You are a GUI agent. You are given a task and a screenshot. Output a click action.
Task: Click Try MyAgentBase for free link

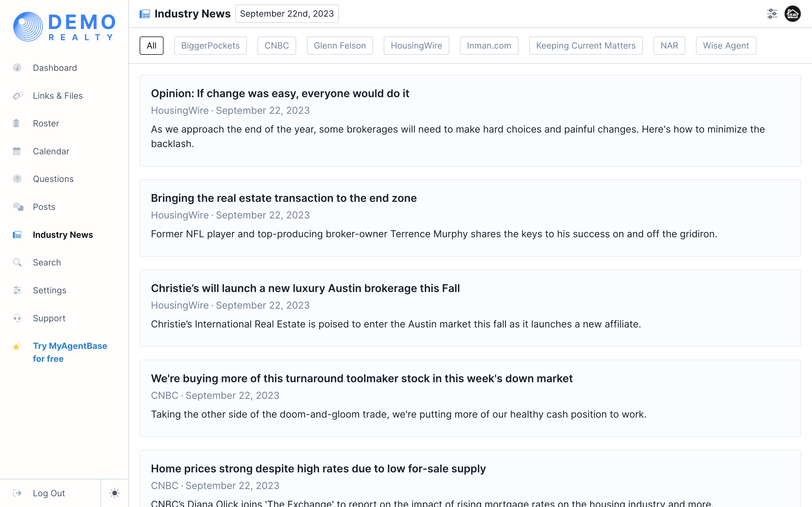pos(70,352)
